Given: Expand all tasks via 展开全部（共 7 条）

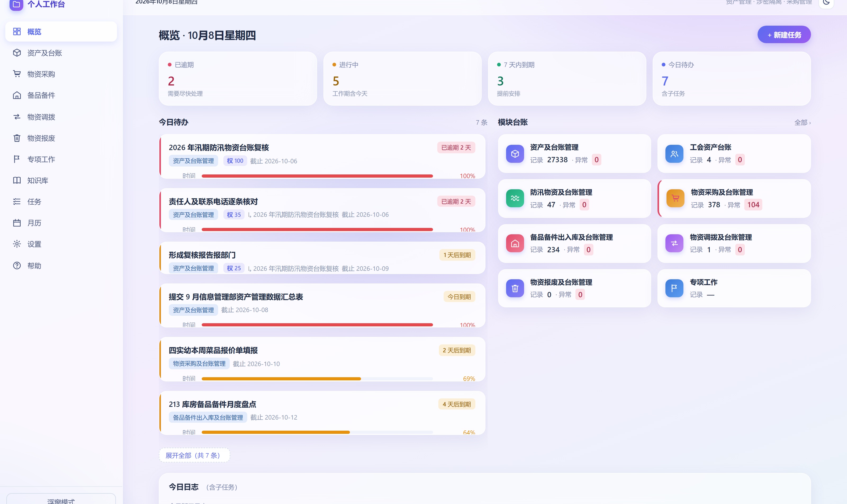Looking at the screenshot, I should [x=194, y=455].
